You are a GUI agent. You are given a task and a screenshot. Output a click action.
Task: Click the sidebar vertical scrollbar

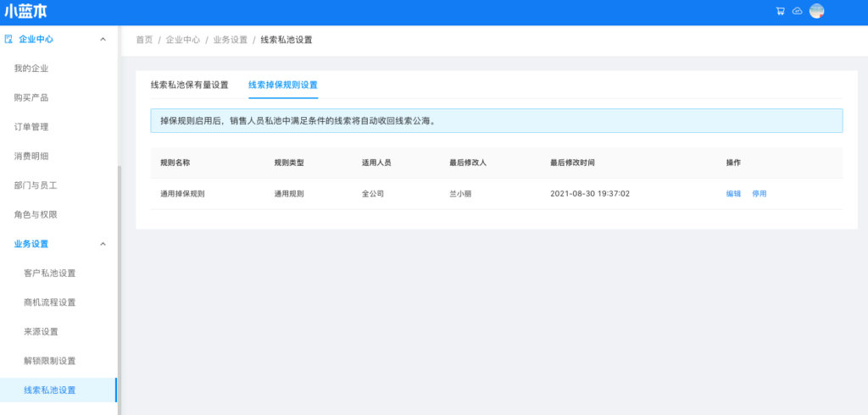click(120, 279)
